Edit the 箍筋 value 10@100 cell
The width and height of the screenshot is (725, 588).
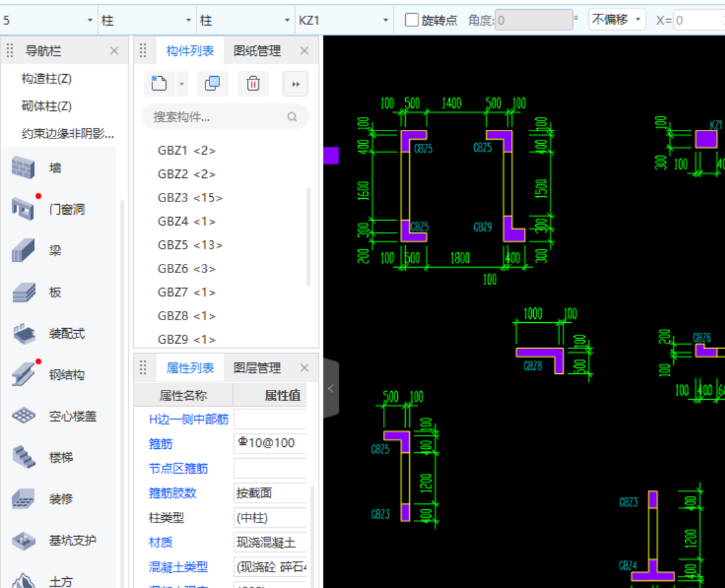point(270,444)
